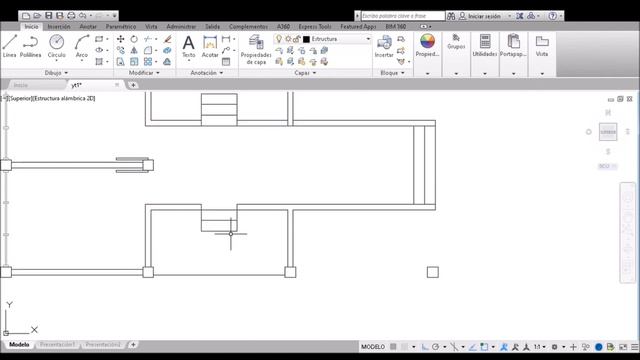Click the New drawing icon
Viewport: 640px width, 360px height.
pyautogui.click(x=26, y=16)
